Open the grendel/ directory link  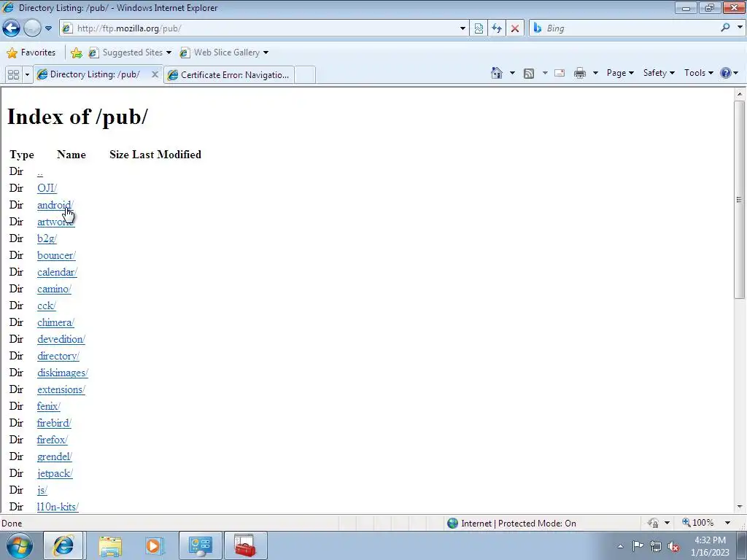[54, 456]
